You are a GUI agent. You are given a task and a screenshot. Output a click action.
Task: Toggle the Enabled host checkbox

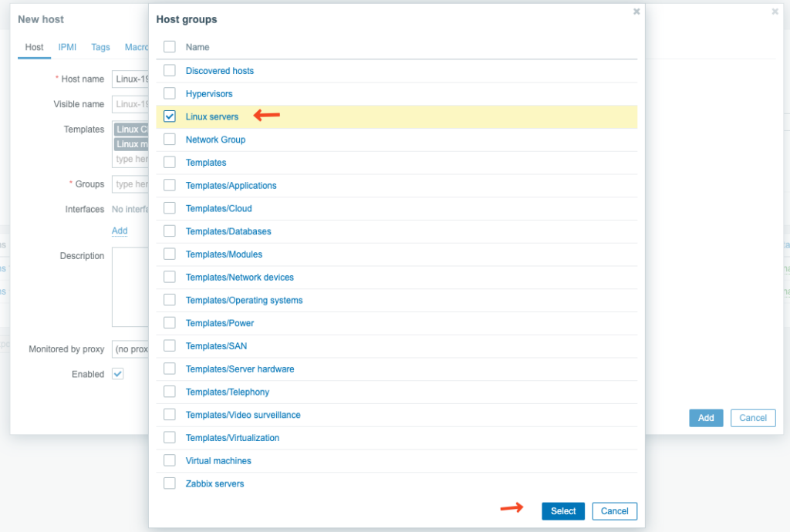pos(117,374)
